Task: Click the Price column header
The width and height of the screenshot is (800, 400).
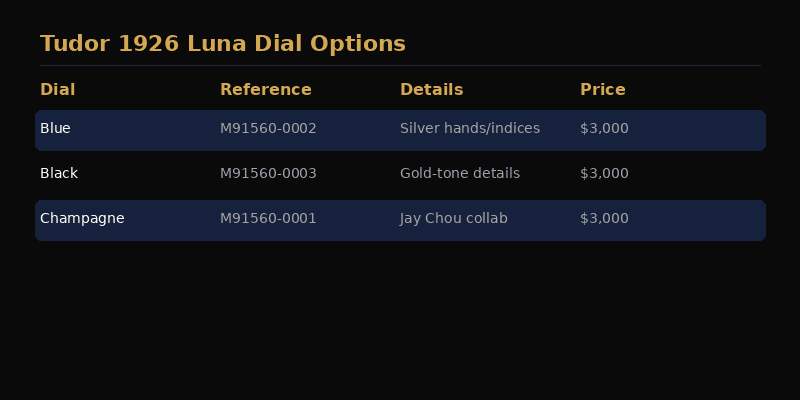Action: pyautogui.click(x=603, y=90)
